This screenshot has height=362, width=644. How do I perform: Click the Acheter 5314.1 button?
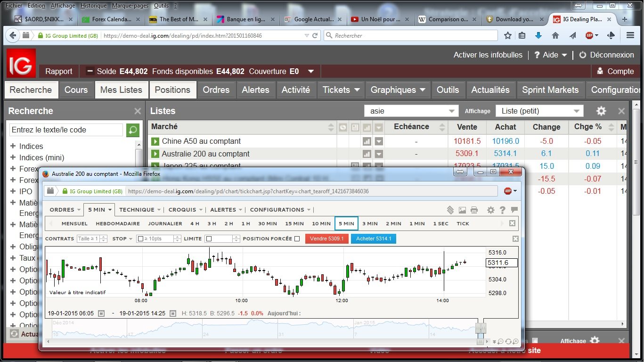(x=374, y=239)
